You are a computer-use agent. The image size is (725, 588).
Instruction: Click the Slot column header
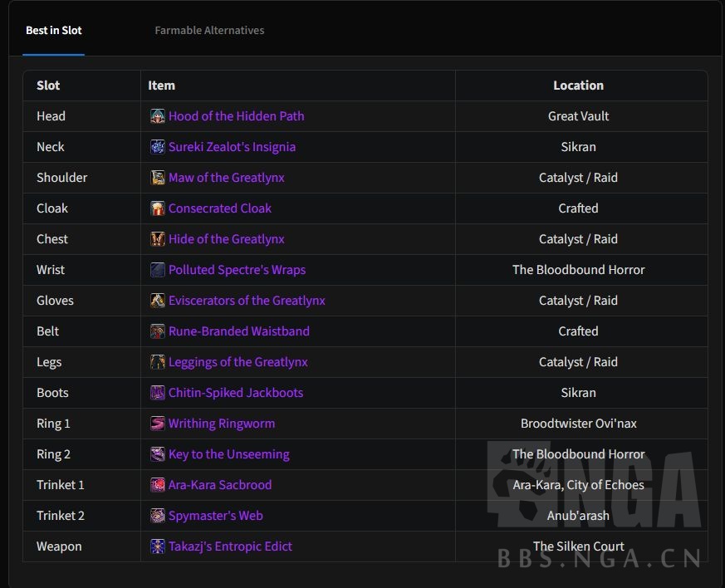pyautogui.click(x=48, y=86)
